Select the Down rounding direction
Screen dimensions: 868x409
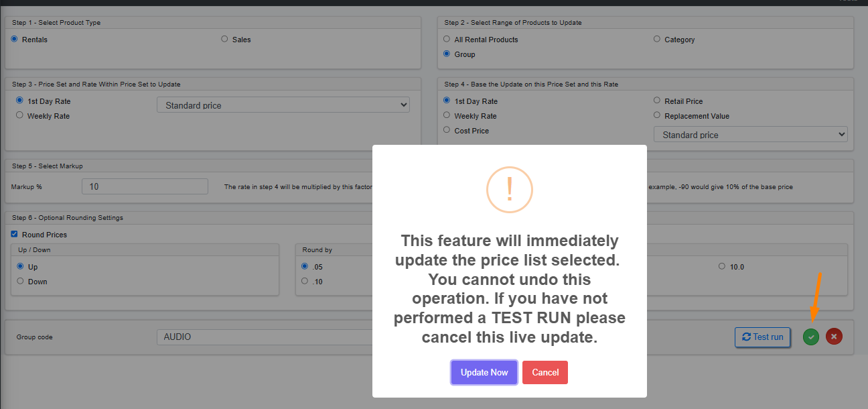[20, 282]
